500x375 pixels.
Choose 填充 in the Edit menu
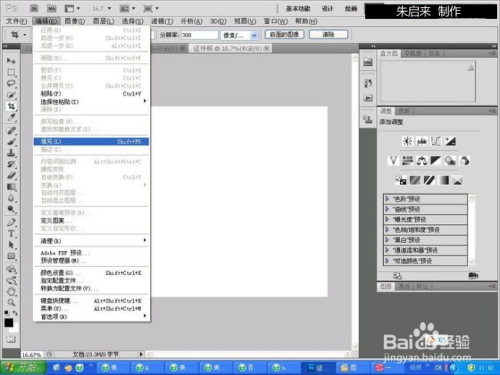pyautogui.click(x=91, y=142)
